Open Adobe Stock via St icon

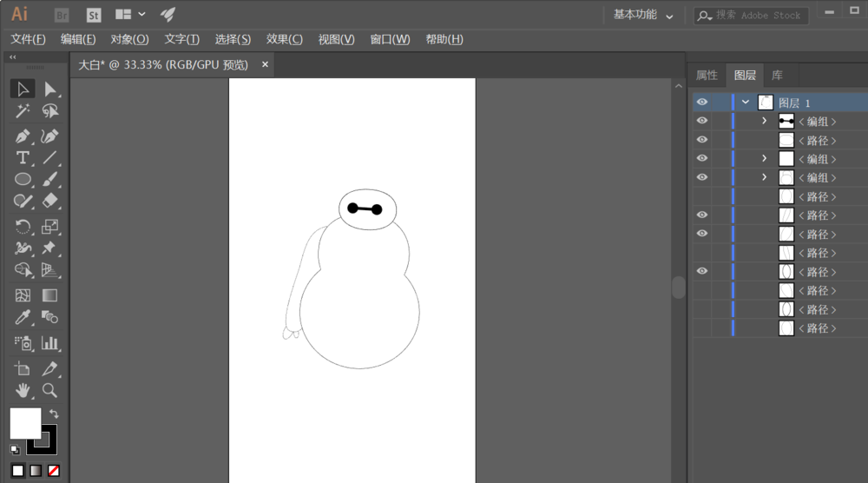pos(94,15)
